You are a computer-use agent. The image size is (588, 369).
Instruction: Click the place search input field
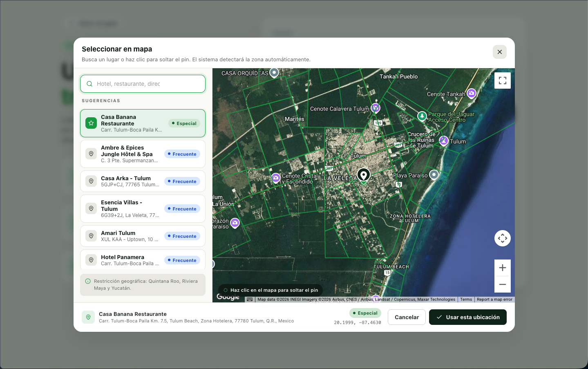click(143, 84)
